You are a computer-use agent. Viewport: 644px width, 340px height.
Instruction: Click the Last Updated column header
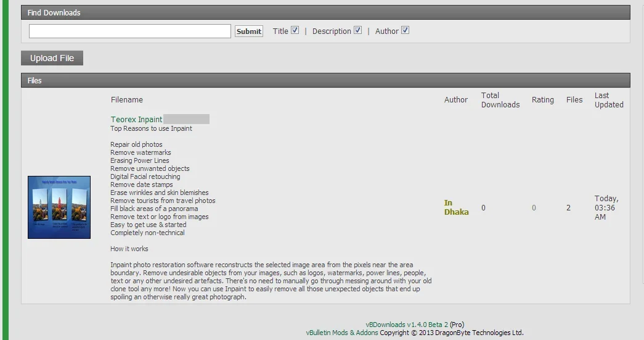click(x=609, y=100)
